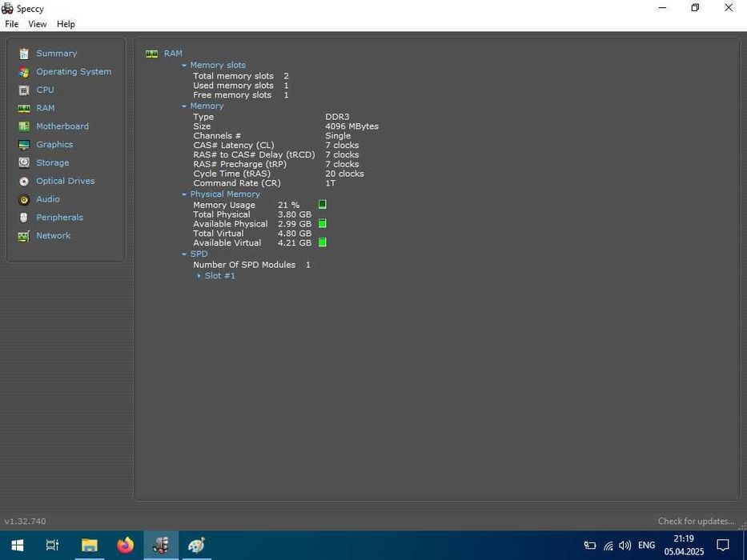Collapse the Memory slots section

(184, 66)
